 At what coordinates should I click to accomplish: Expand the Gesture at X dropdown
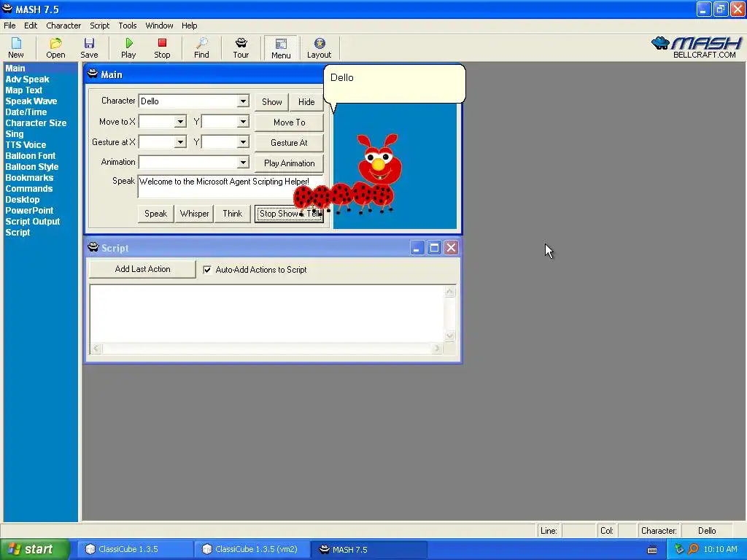180,142
